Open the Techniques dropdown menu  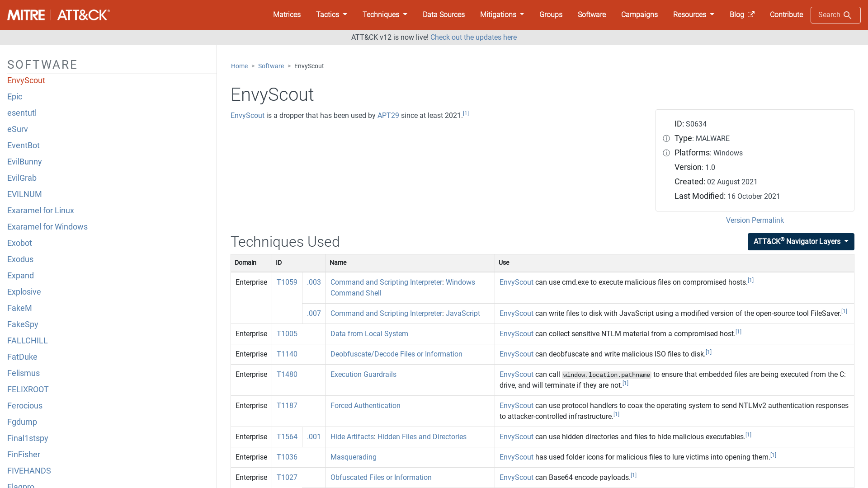385,15
